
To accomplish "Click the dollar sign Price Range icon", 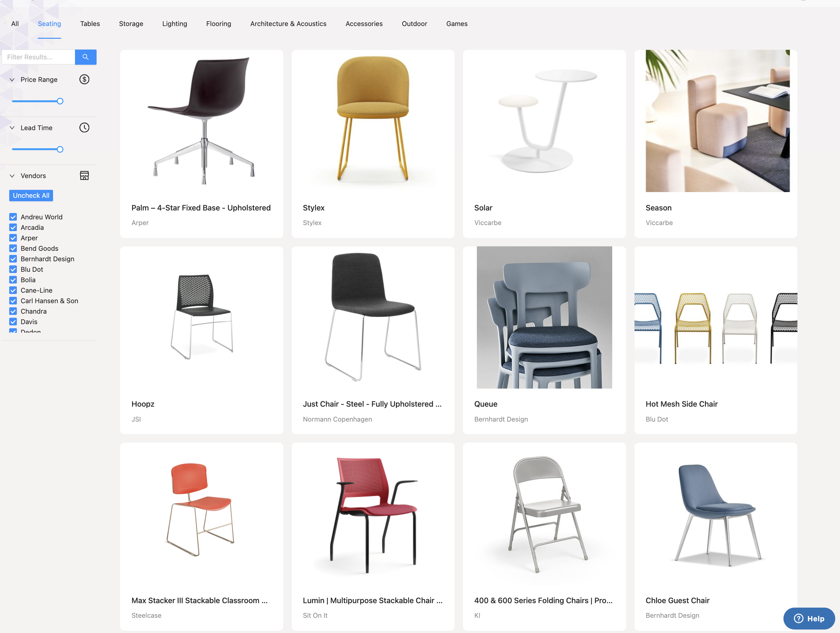I will click(x=84, y=79).
